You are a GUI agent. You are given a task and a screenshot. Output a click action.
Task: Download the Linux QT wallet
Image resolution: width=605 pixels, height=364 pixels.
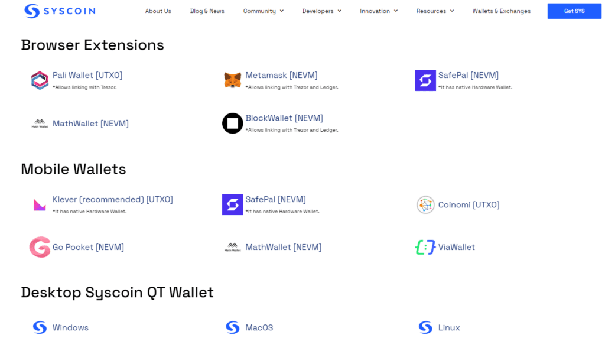point(449,328)
